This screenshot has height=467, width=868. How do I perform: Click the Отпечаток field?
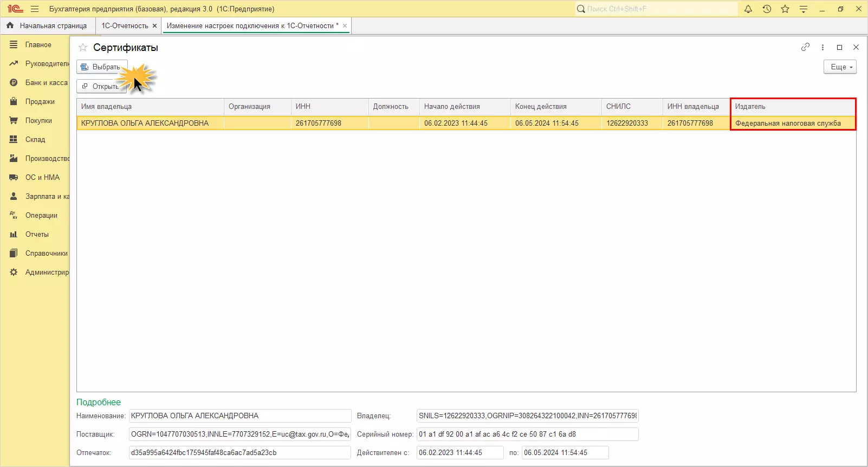[240, 453]
